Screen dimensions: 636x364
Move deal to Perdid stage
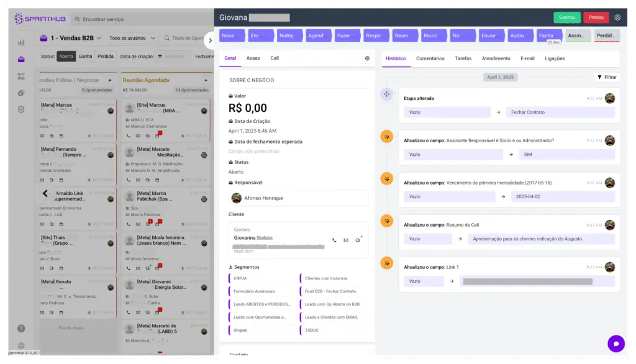point(607,35)
